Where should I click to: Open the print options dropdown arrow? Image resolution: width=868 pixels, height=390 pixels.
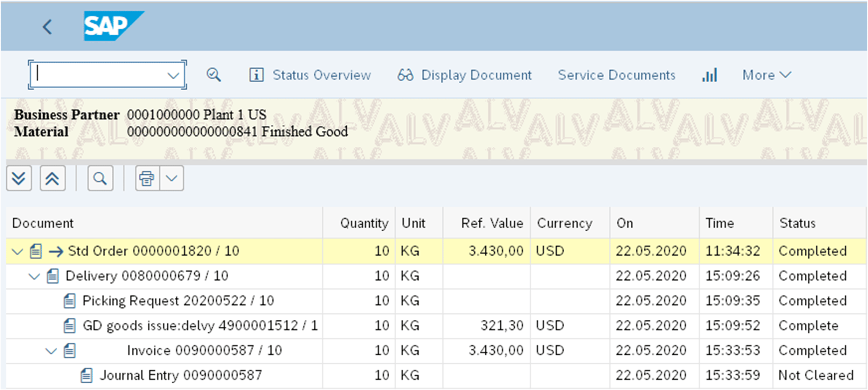[172, 178]
